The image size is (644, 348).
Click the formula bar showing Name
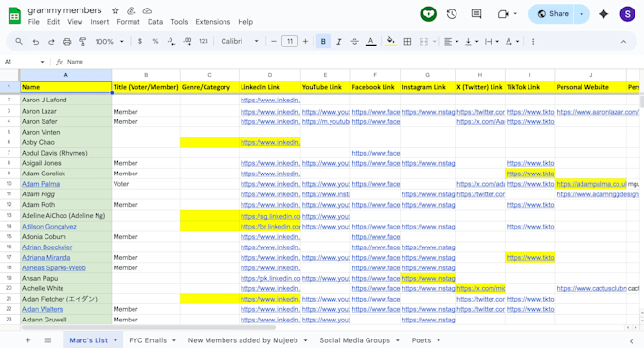353,62
